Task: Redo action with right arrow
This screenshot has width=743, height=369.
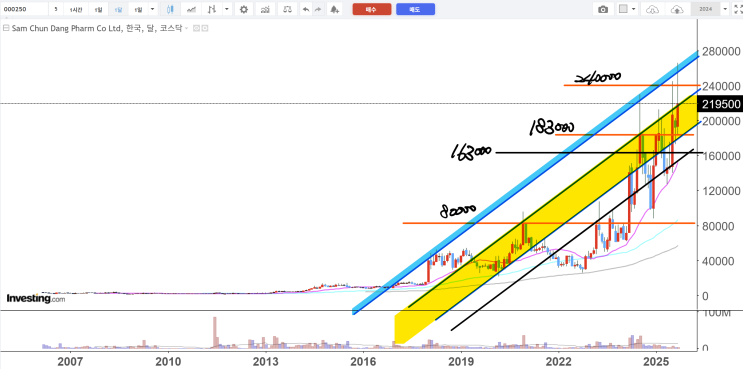Action: 318,9
